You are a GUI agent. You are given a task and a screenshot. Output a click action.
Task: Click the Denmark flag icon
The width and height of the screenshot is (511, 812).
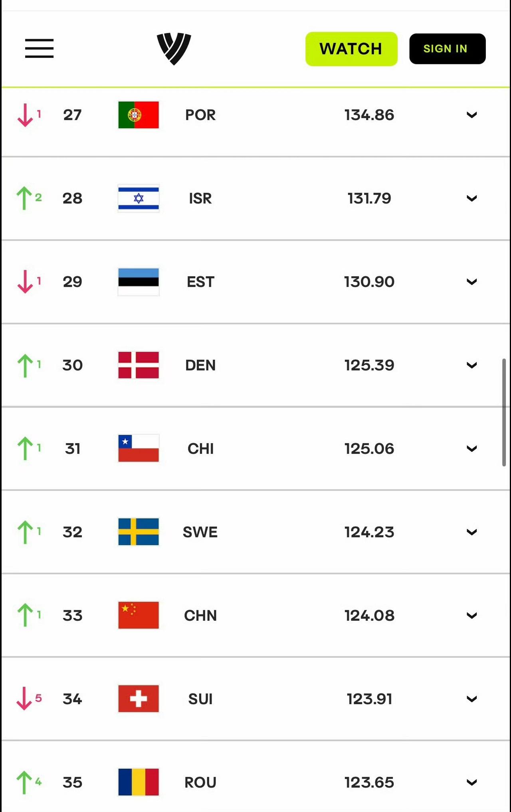pyautogui.click(x=139, y=365)
